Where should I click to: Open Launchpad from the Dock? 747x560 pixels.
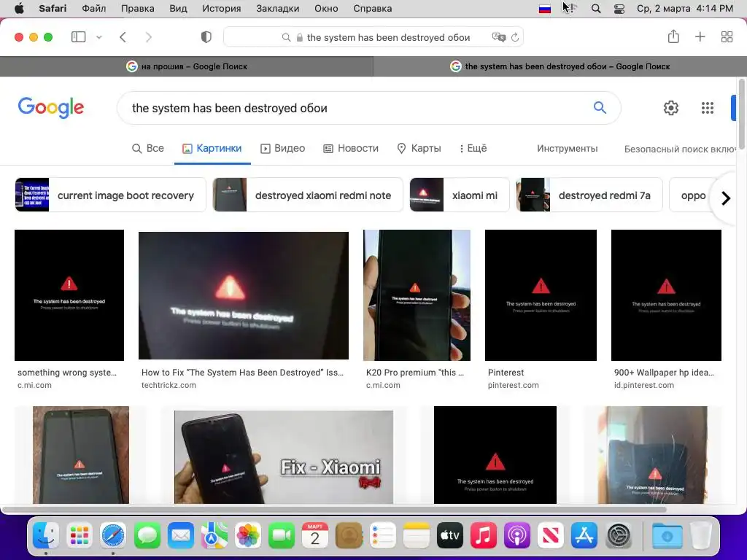[x=80, y=536]
